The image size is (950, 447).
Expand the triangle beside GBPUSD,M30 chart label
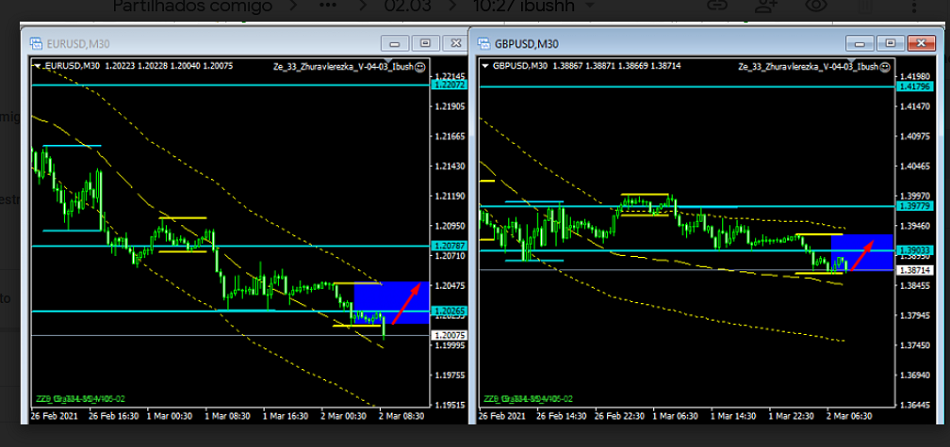tap(485, 66)
